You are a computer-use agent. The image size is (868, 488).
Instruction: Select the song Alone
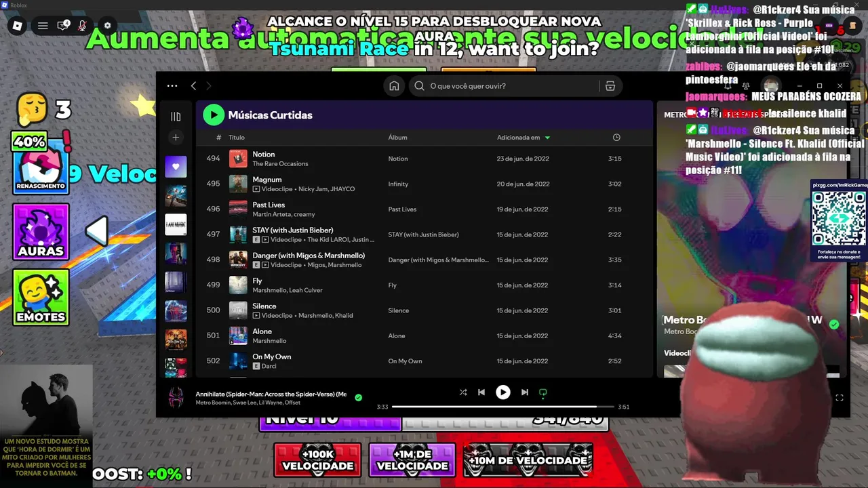click(x=424, y=335)
